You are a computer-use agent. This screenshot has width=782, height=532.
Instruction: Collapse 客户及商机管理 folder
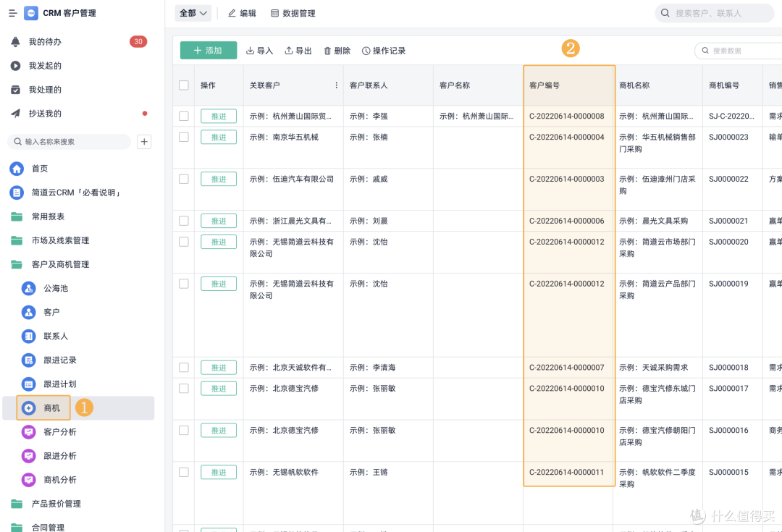[17, 264]
